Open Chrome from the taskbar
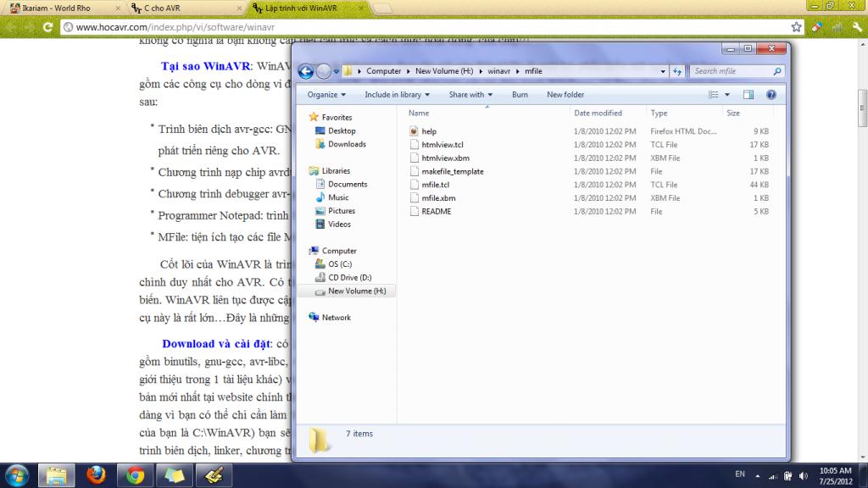868x488 pixels. [135, 474]
